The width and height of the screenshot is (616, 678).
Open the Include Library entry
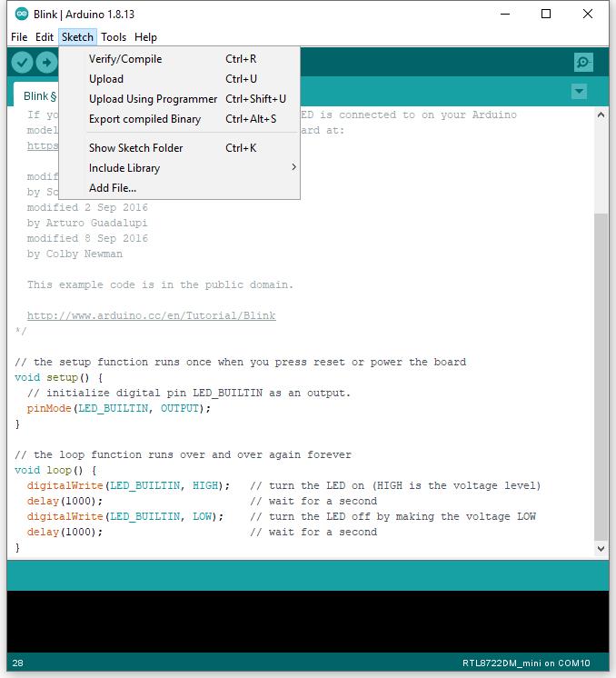coord(179,168)
